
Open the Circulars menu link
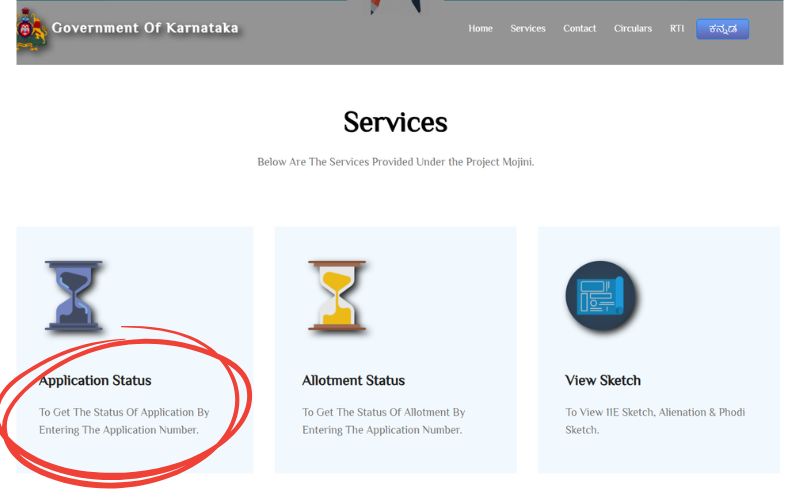click(x=633, y=29)
